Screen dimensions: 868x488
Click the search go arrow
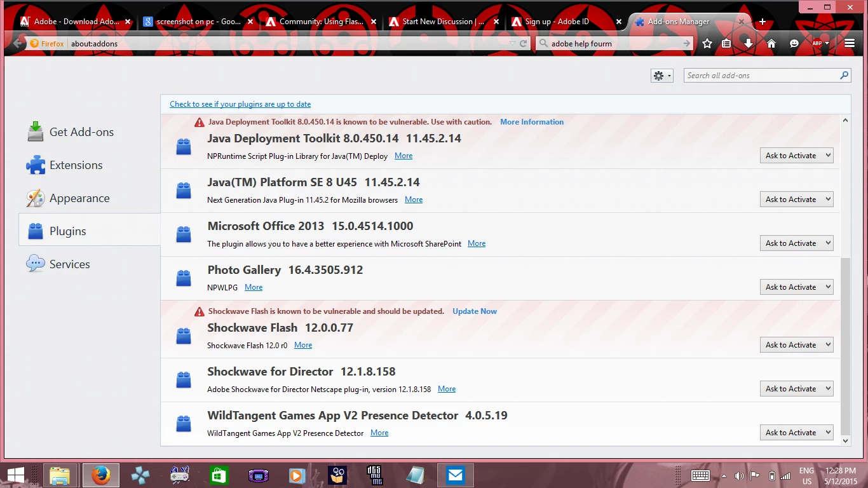tap(686, 43)
